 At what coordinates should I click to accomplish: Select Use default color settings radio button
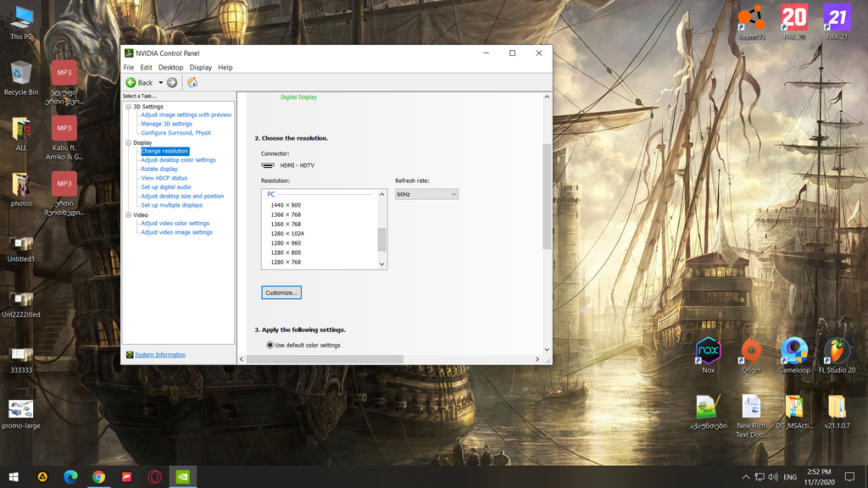click(x=270, y=346)
